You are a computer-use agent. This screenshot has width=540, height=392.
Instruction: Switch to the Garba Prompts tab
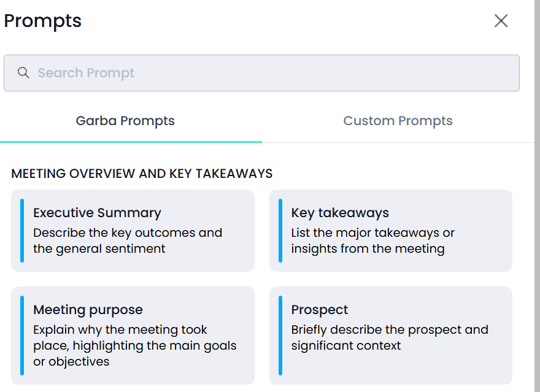(x=125, y=121)
